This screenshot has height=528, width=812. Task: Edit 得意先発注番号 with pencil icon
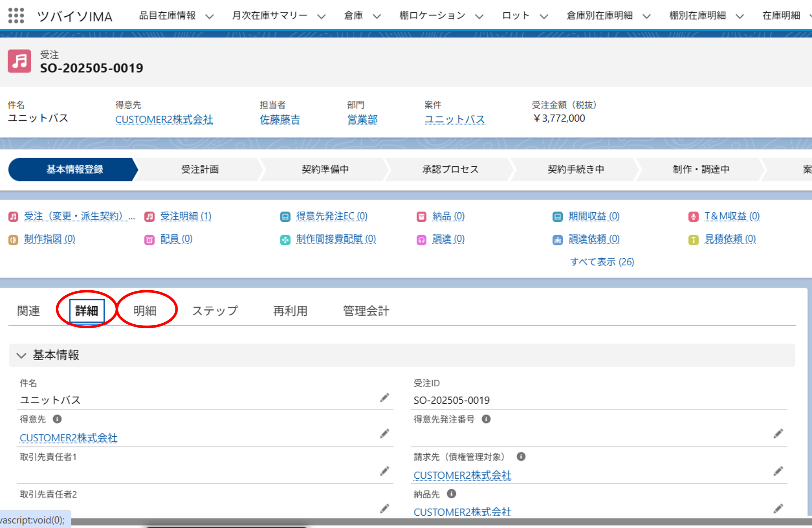778,434
